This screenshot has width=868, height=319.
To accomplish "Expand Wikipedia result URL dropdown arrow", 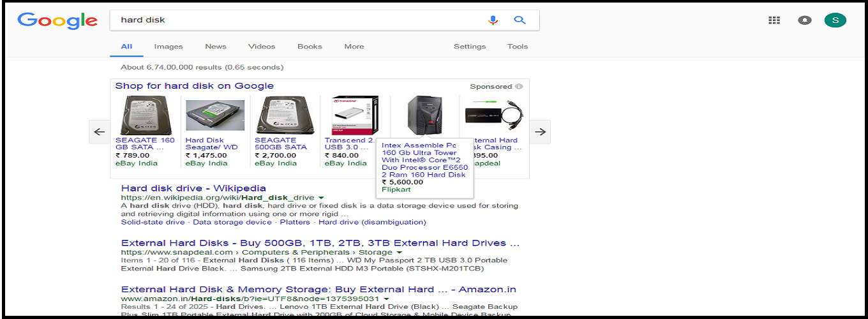I will pyautogui.click(x=321, y=198).
